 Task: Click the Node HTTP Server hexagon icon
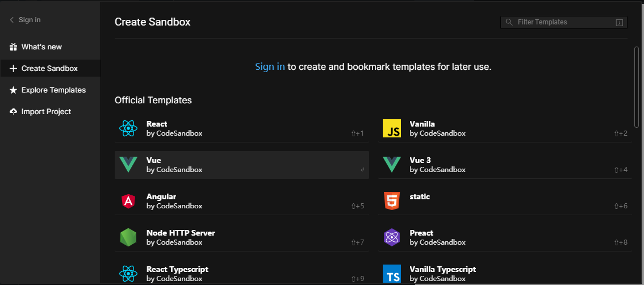click(x=128, y=237)
